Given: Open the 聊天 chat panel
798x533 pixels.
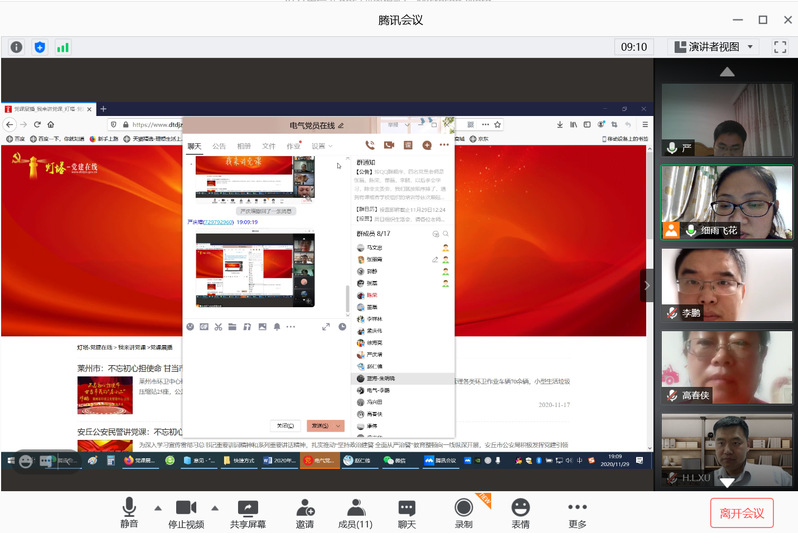Looking at the screenshot, I should (406, 513).
